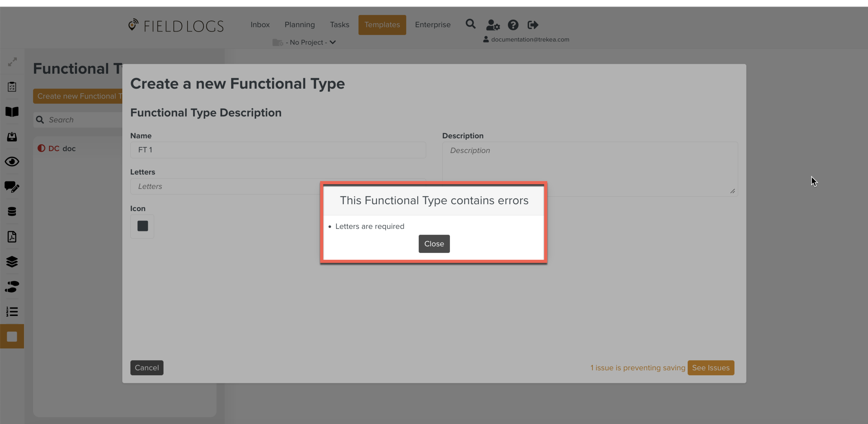Screen dimensions: 868x424
Task: Click the logout arrow icon
Action: [533, 25]
